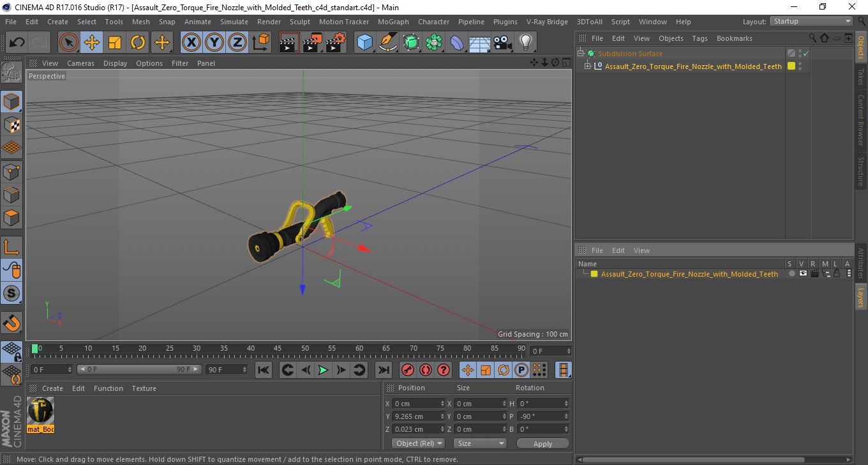Toggle the X axis lock
Image resolution: width=868 pixels, height=465 pixels.
tap(191, 43)
